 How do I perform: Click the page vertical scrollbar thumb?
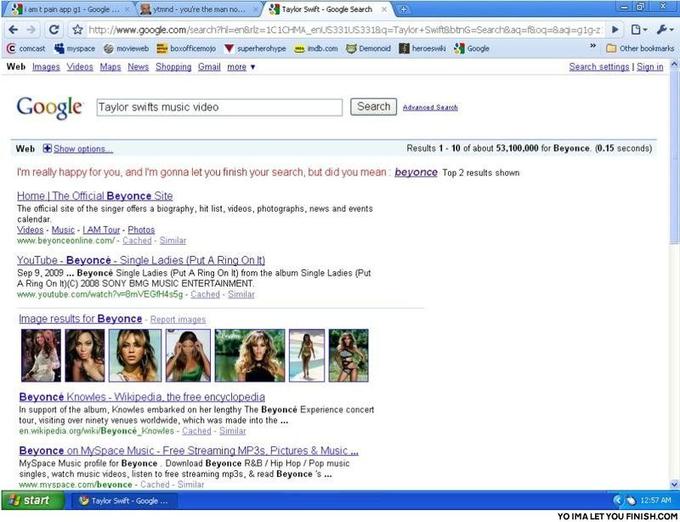[674, 158]
